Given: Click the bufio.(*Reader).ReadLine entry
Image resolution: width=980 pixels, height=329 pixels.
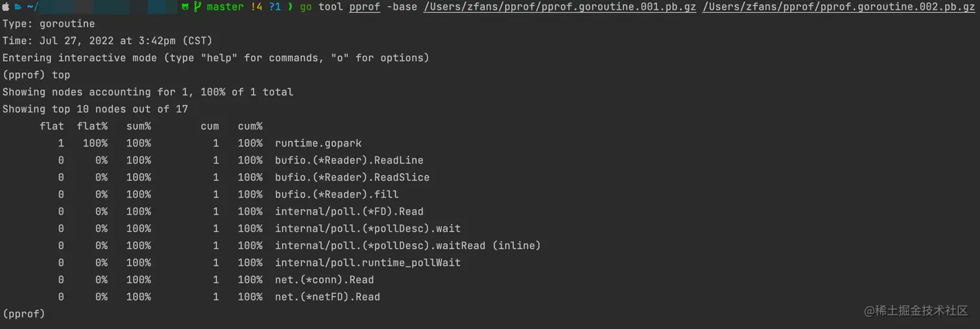Looking at the screenshot, I should (349, 160).
